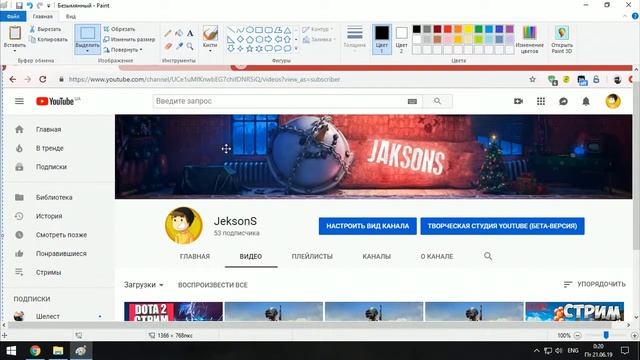Open В тренде in sidebar
640x360 pixels.
(x=49, y=148)
